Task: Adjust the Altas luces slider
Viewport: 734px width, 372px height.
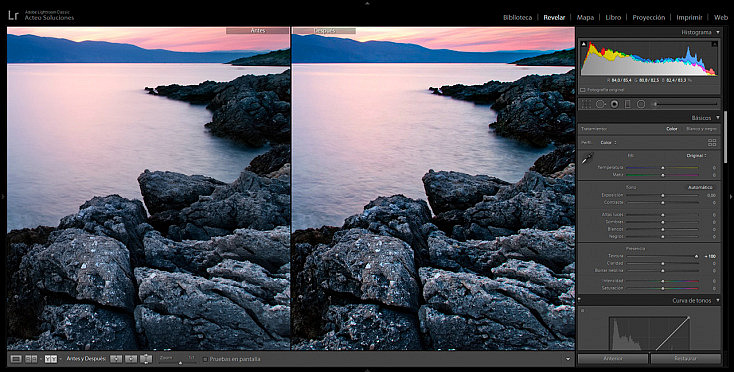Action: click(662, 215)
